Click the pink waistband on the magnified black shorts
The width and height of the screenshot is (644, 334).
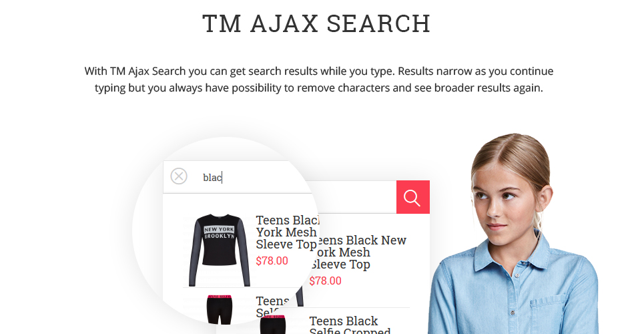pos(220,297)
